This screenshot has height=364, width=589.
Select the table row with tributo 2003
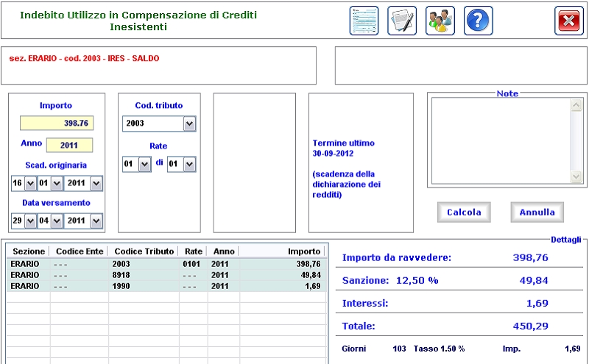(x=166, y=264)
